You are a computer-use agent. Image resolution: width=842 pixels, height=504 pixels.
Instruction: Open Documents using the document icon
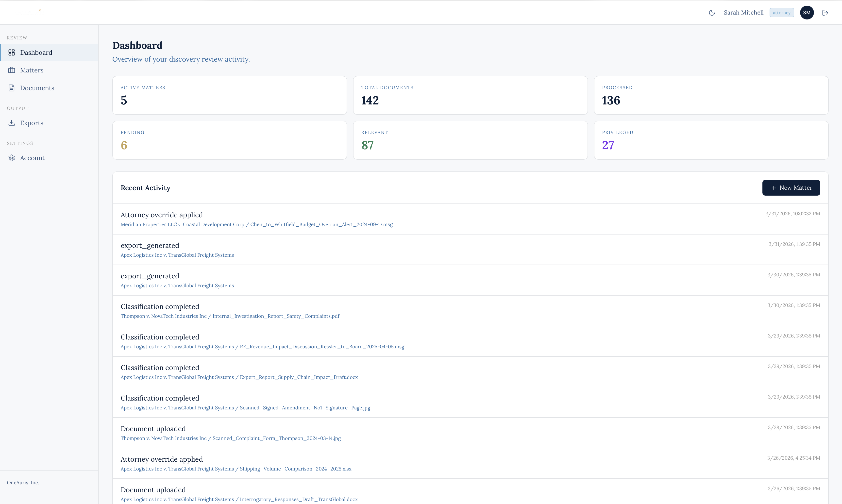pyautogui.click(x=12, y=88)
